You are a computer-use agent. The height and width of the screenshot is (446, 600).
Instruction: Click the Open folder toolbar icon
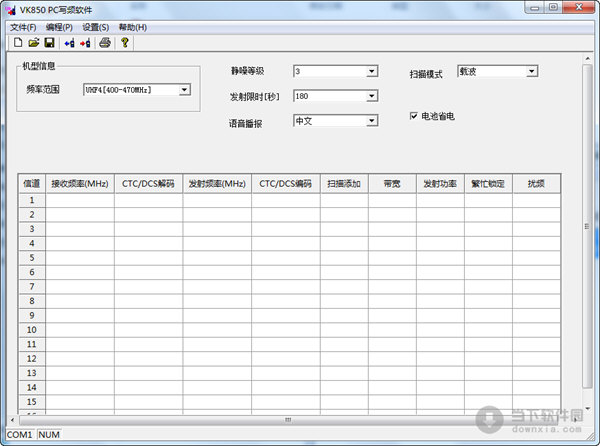pos(33,43)
